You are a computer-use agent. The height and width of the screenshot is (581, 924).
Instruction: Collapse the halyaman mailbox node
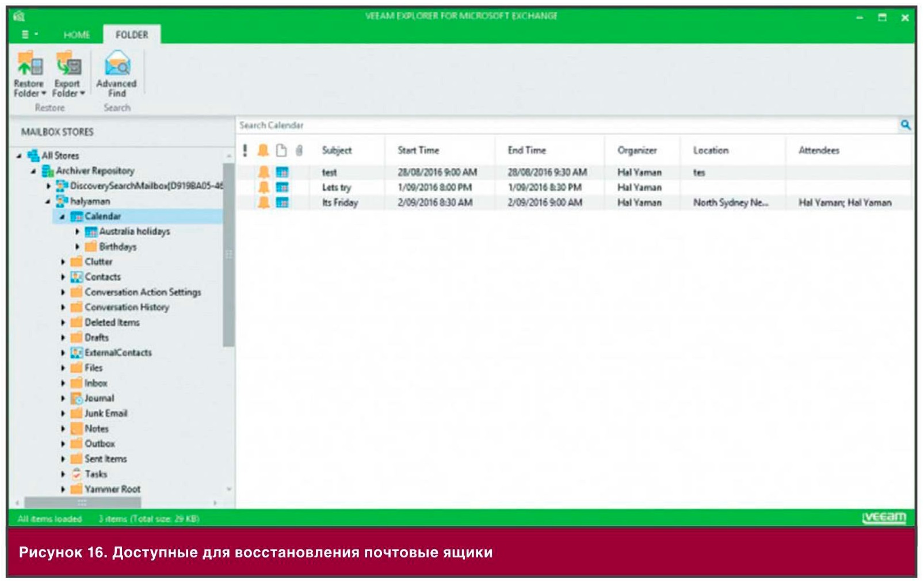pyautogui.click(x=48, y=201)
